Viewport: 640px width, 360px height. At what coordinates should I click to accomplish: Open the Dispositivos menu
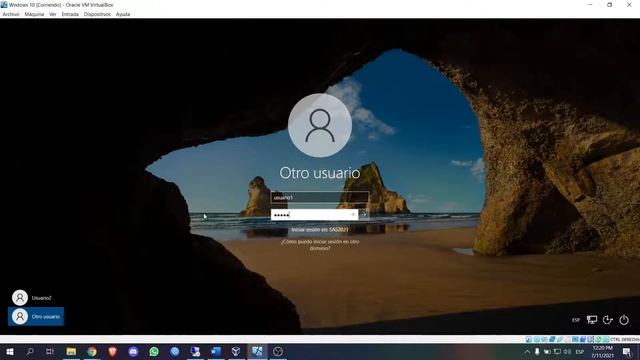[97, 14]
